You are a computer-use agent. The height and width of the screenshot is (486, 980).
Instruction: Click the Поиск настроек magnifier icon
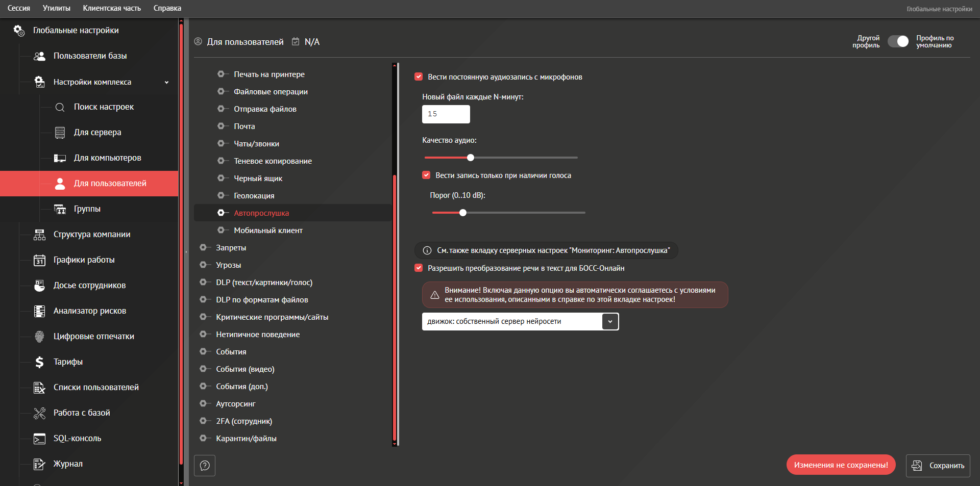[x=60, y=107]
